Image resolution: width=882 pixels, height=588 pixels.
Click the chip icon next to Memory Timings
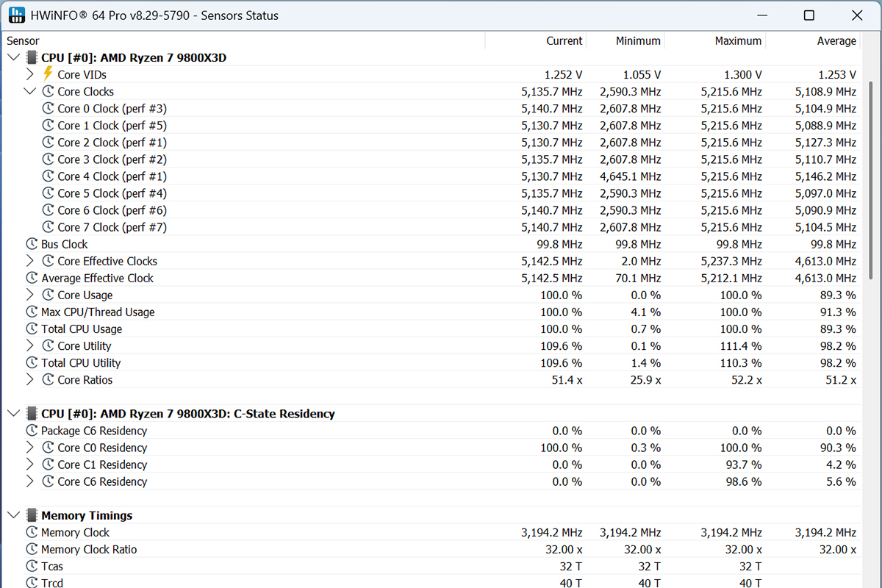(x=32, y=515)
